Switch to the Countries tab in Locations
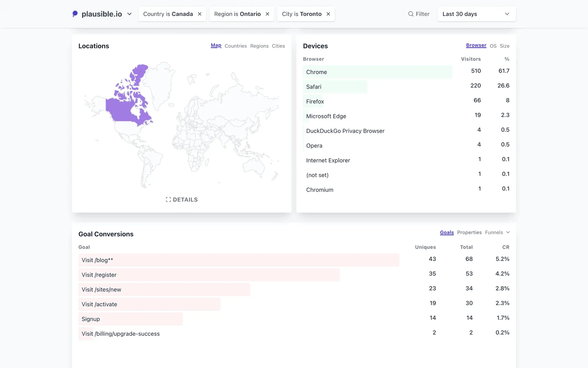This screenshot has height=368, width=588. 236,46
